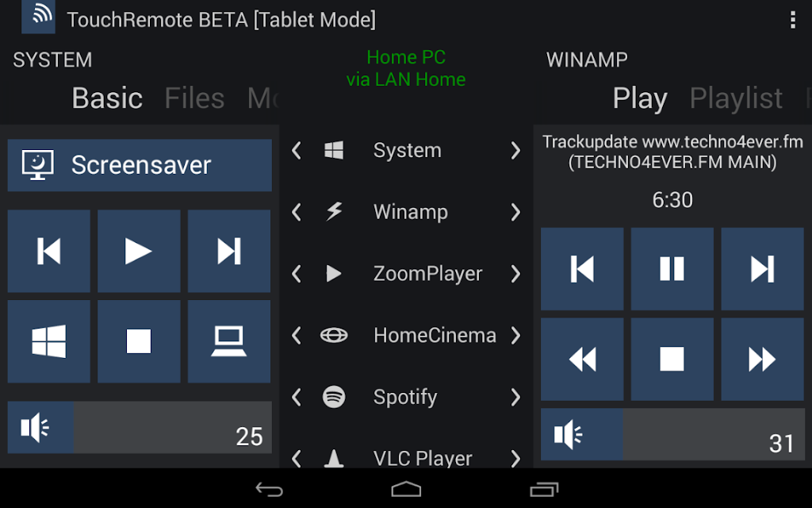Activate the Screensaver button
This screenshot has width=812, height=508.
(x=140, y=165)
